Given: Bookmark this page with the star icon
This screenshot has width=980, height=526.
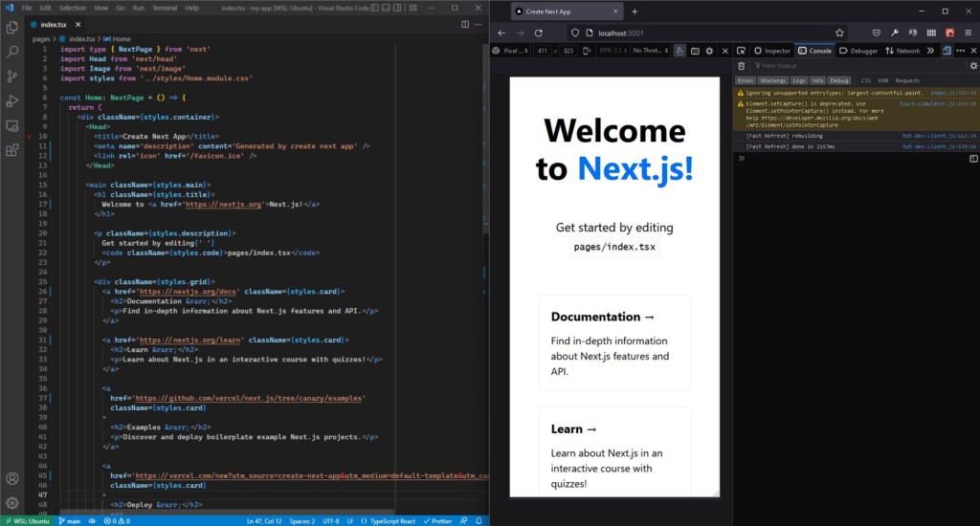Looking at the screenshot, I should click(x=839, y=33).
